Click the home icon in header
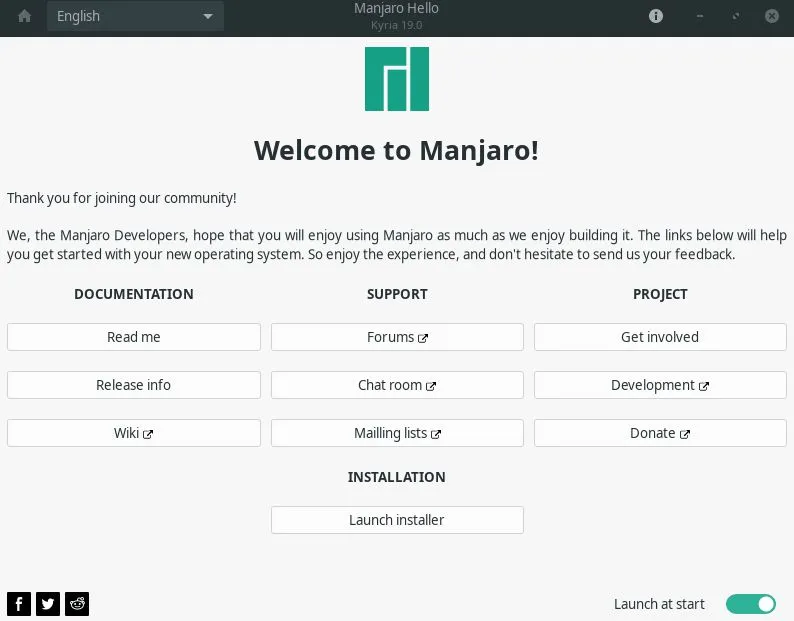The height and width of the screenshot is (621, 794). pos(24,16)
